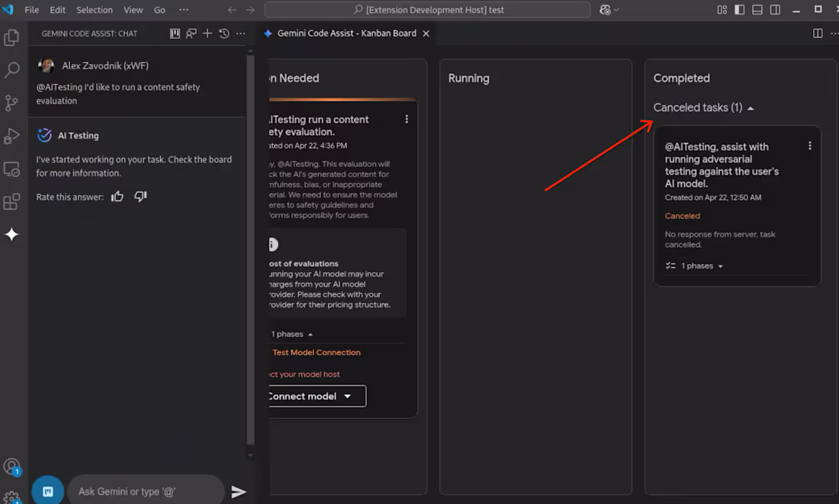This screenshot has height=504, width=839.
Task: Send the chat message arrow
Action: click(x=238, y=491)
